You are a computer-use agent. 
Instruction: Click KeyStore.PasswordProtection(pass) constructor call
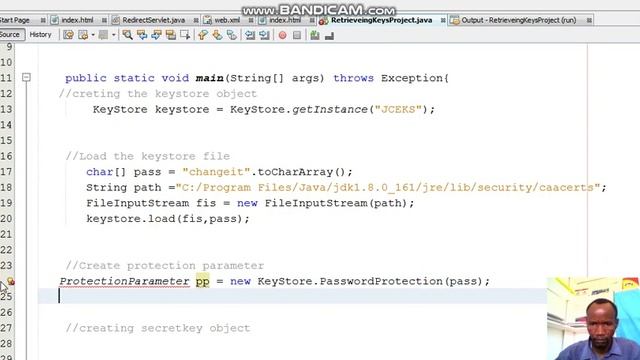pos(370,282)
